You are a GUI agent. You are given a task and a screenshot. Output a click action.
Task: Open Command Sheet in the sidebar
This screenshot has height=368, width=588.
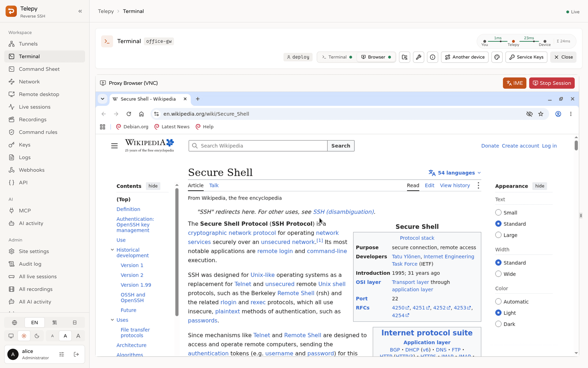pos(45,69)
